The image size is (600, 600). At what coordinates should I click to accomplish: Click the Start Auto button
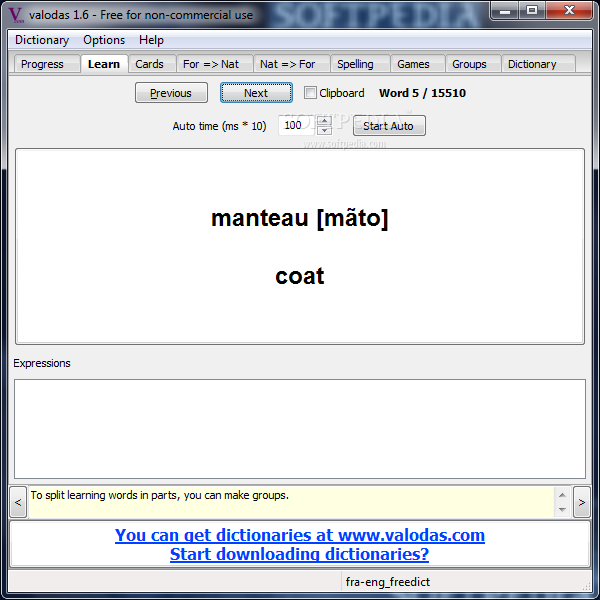(389, 126)
